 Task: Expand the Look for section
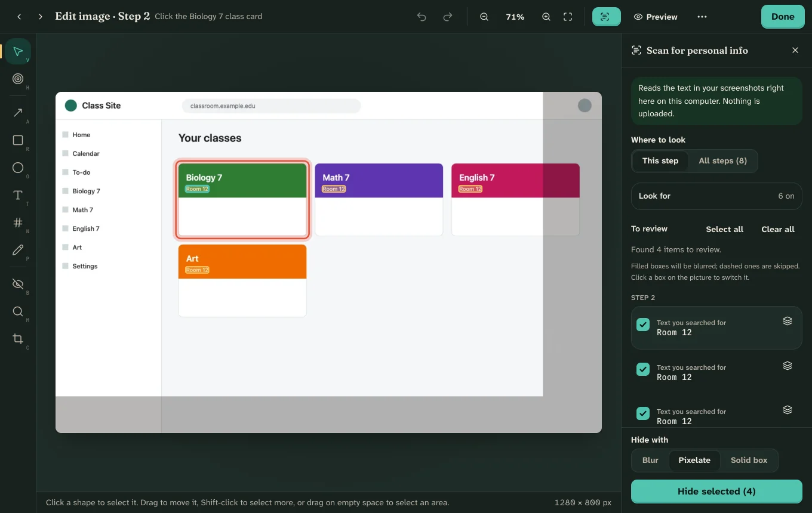click(x=716, y=196)
